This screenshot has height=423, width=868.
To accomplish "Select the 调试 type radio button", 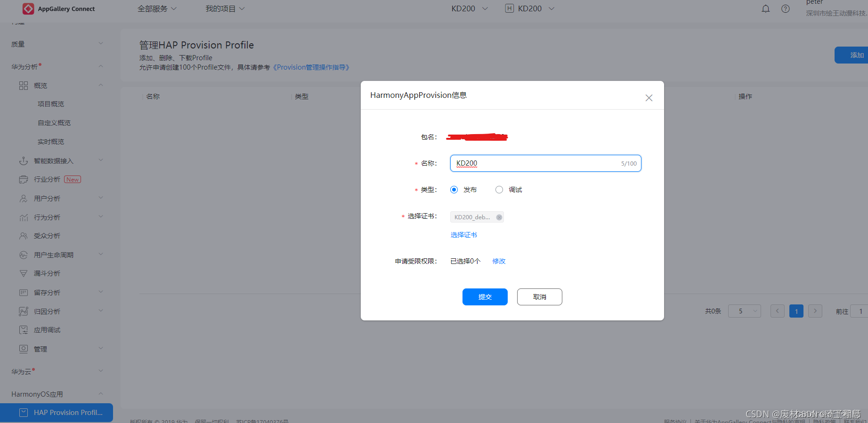I will click(x=499, y=190).
